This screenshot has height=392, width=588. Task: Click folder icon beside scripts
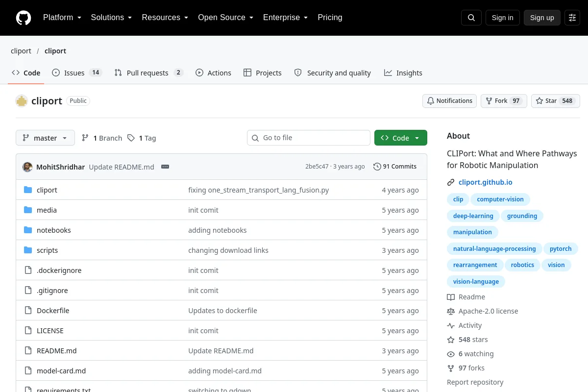pos(28,250)
